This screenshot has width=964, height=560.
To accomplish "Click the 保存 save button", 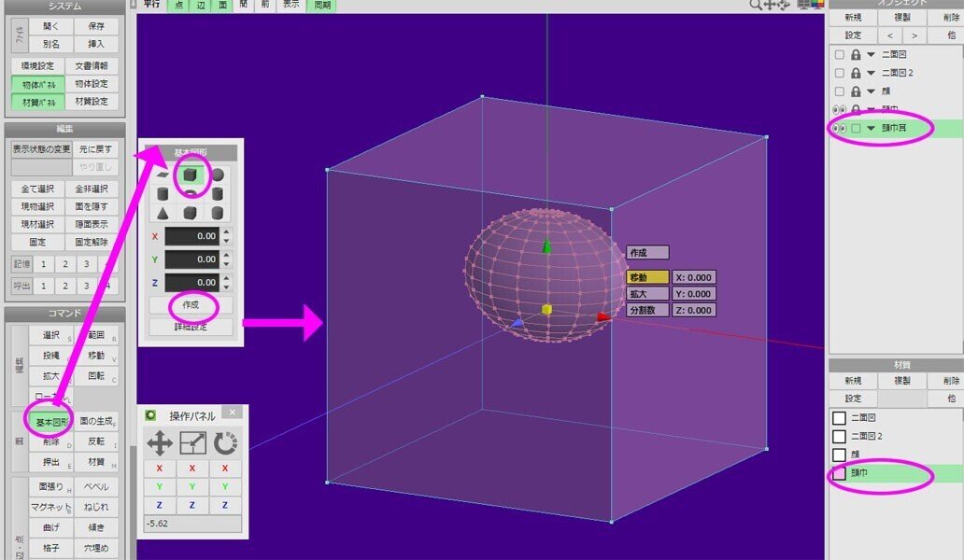I will [96, 26].
